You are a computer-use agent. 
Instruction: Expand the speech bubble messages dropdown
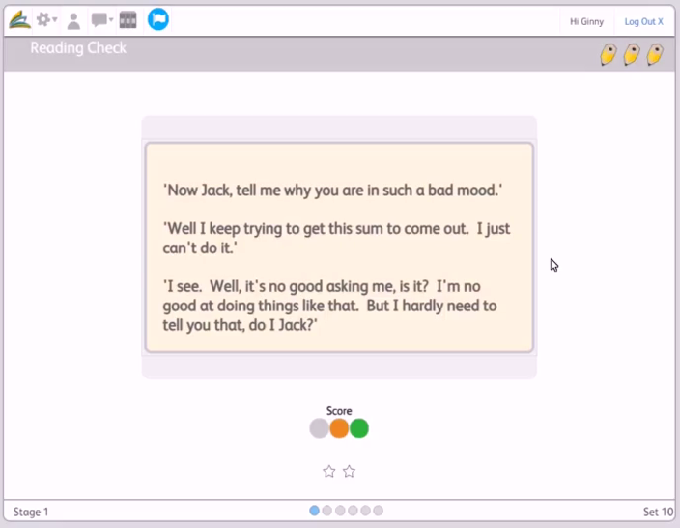click(x=102, y=20)
